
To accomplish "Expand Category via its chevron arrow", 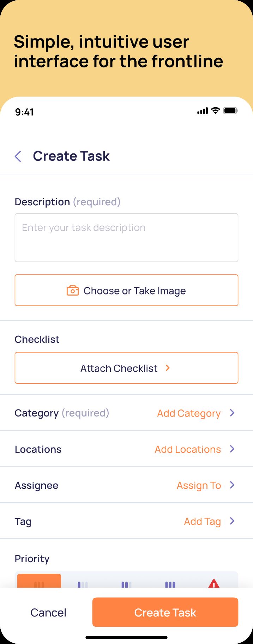I will [232, 413].
